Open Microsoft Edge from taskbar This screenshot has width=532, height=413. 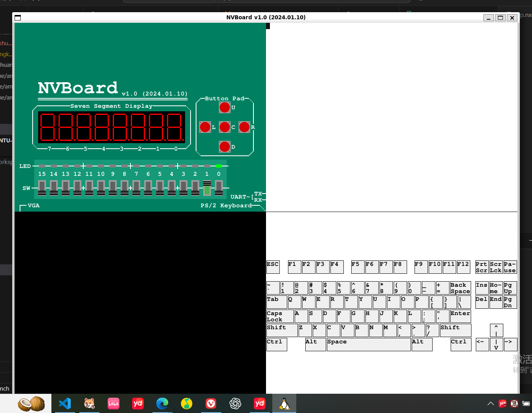coord(162,404)
